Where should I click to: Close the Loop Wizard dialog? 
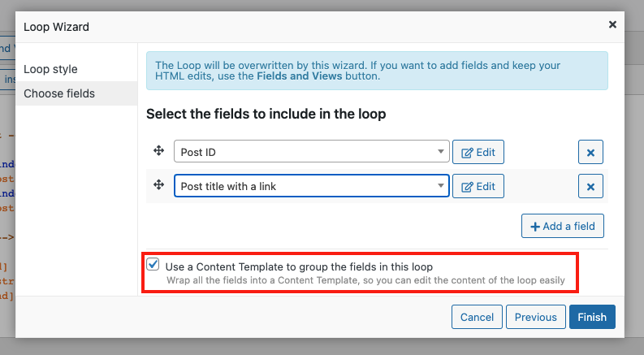(x=612, y=24)
